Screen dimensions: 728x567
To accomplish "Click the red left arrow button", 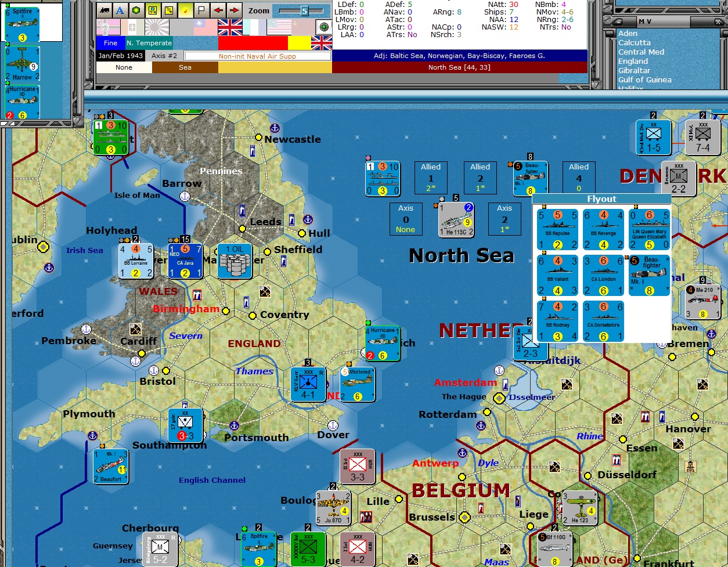I will coord(218,10).
